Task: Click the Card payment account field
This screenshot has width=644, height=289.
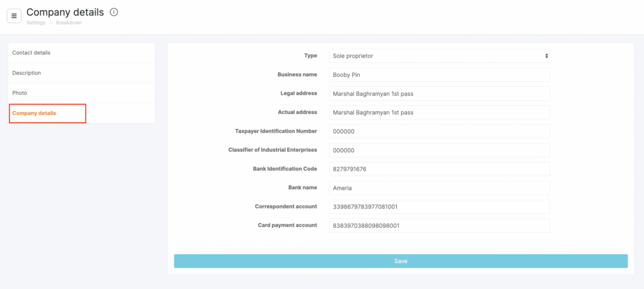Action: pyautogui.click(x=440, y=225)
